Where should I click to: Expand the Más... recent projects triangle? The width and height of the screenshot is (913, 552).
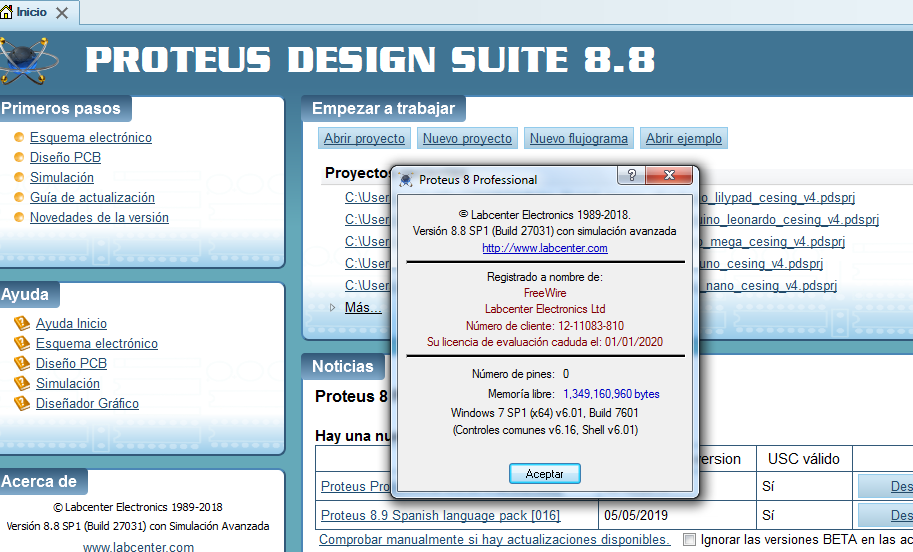pyautogui.click(x=332, y=307)
